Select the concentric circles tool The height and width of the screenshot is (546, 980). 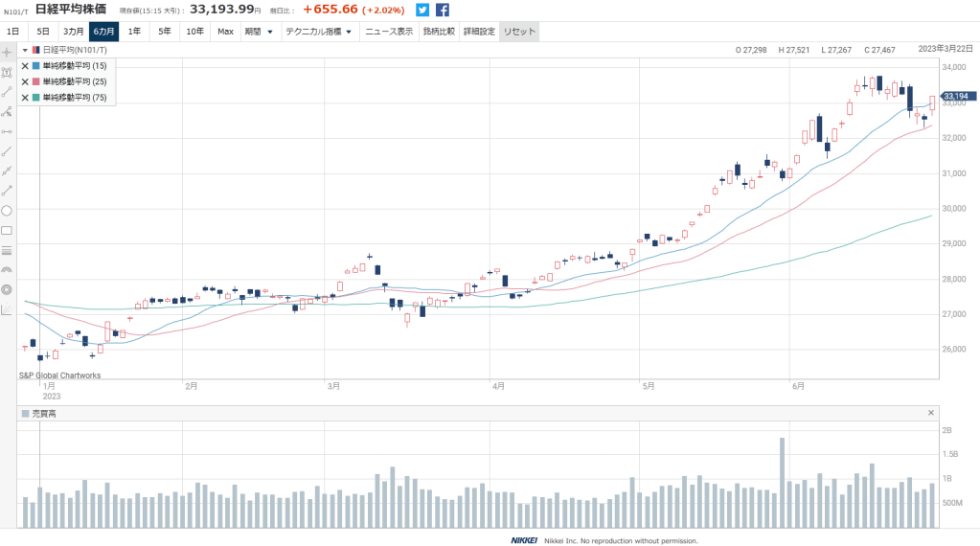pyautogui.click(x=7, y=289)
